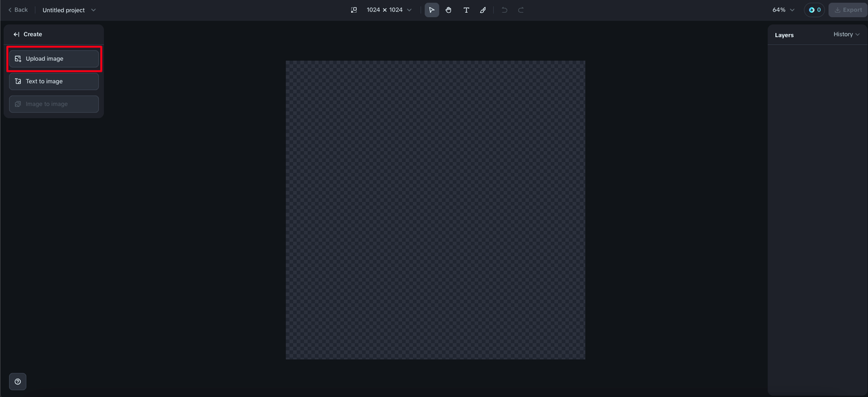The width and height of the screenshot is (868, 397).
Task: Select the Text tool
Action: click(466, 10)
